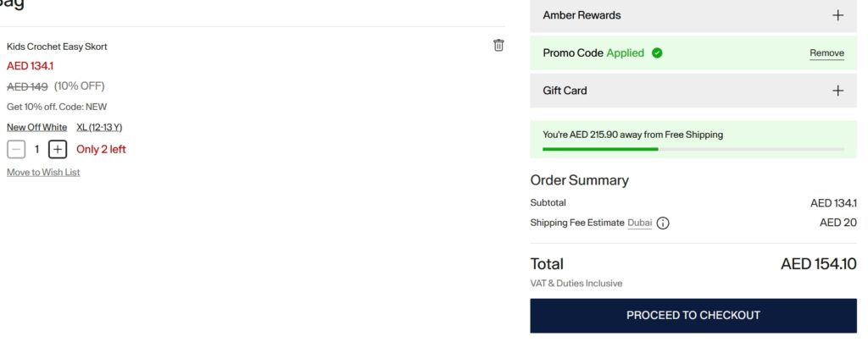This screenshot has height=342, width=868.
Task: Increase item quantity with plus button
Action: pyautogui.click(x=57, y=150)
